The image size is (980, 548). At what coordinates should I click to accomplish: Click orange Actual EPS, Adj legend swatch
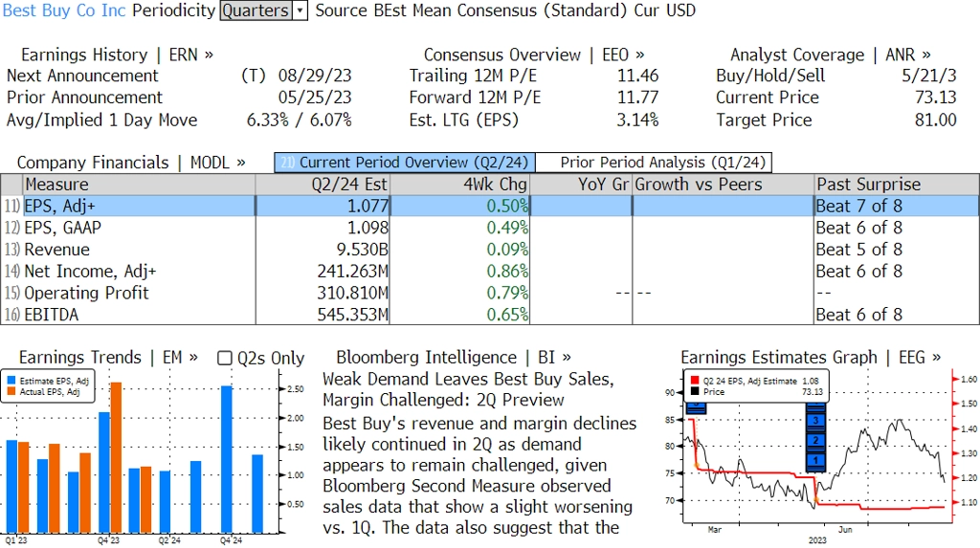tap(11, 392)
